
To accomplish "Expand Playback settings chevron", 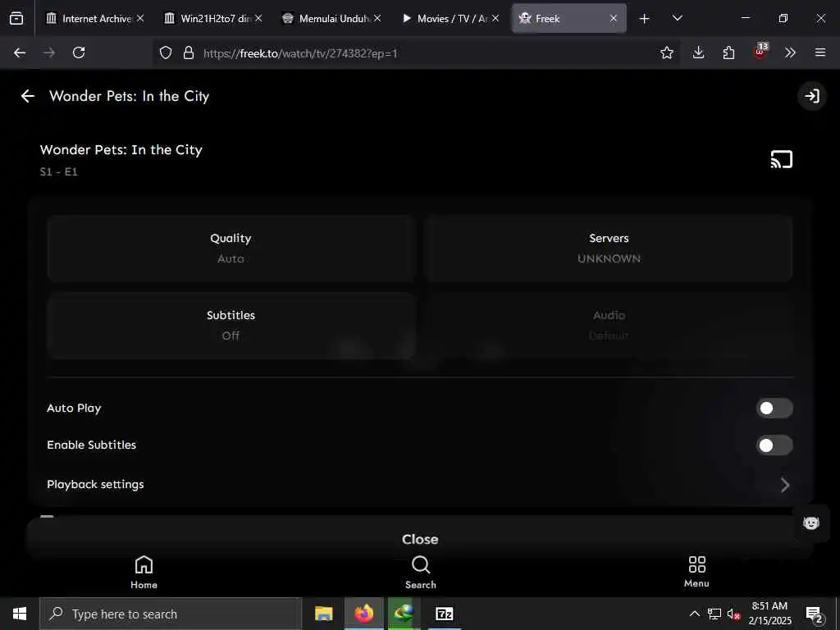I will pos(785,485).
